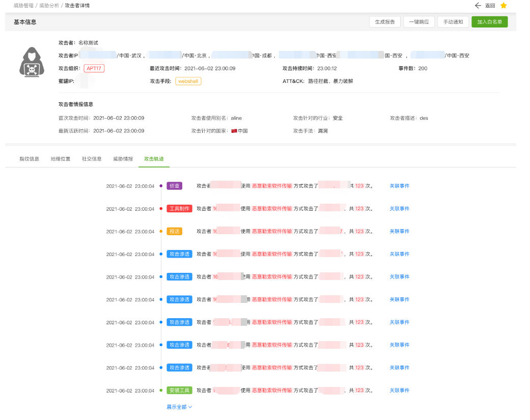The height and width of the screenshot is (420, 530).
Task: Click the China flag icon
Action: tap(234, 131)
